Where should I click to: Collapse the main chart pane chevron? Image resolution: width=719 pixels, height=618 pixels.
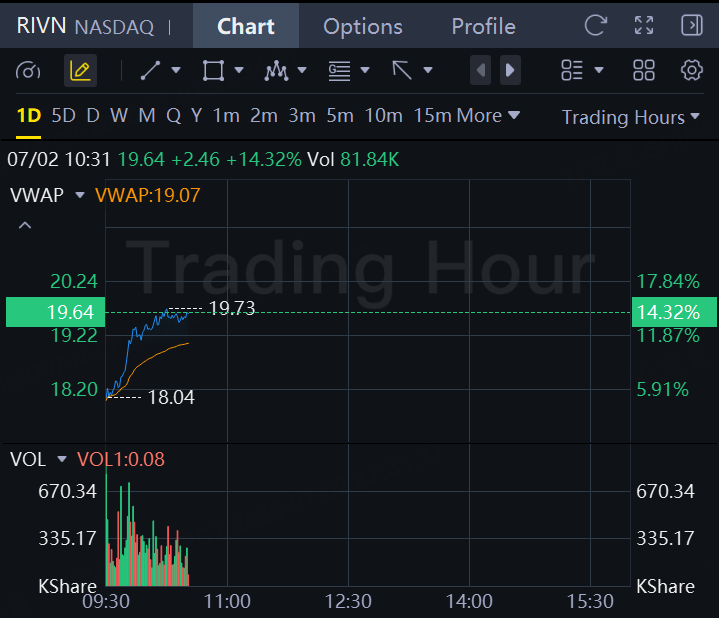coord(25,225)
